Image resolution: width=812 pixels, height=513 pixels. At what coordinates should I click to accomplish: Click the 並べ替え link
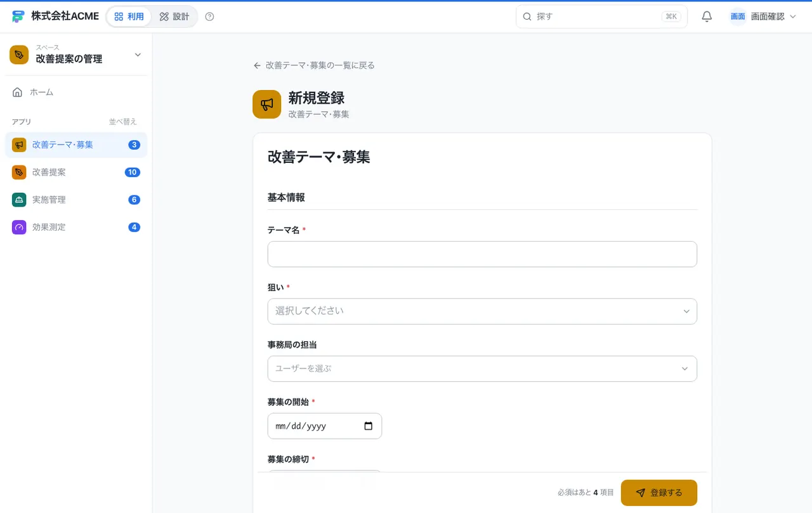coord(123,122)
